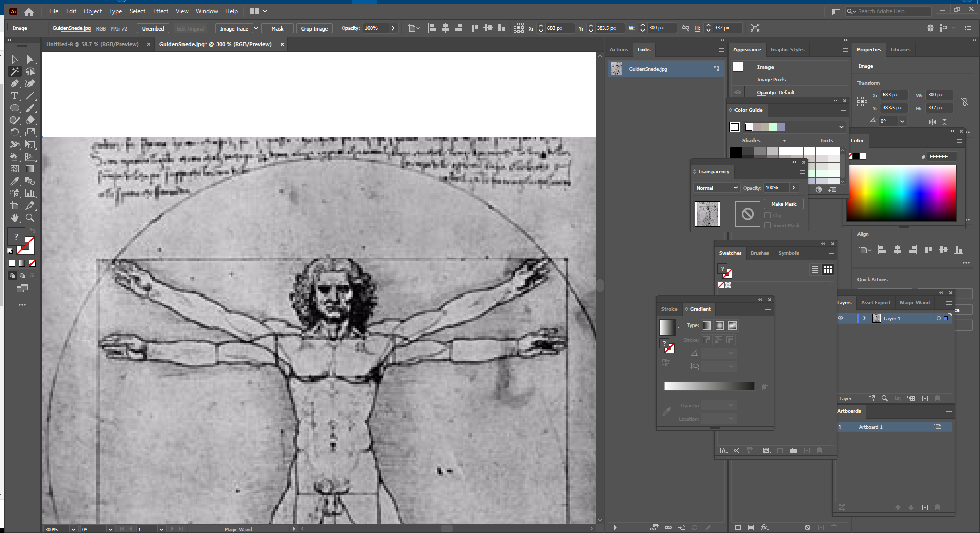Open the Effect menu

pos(160,11)
